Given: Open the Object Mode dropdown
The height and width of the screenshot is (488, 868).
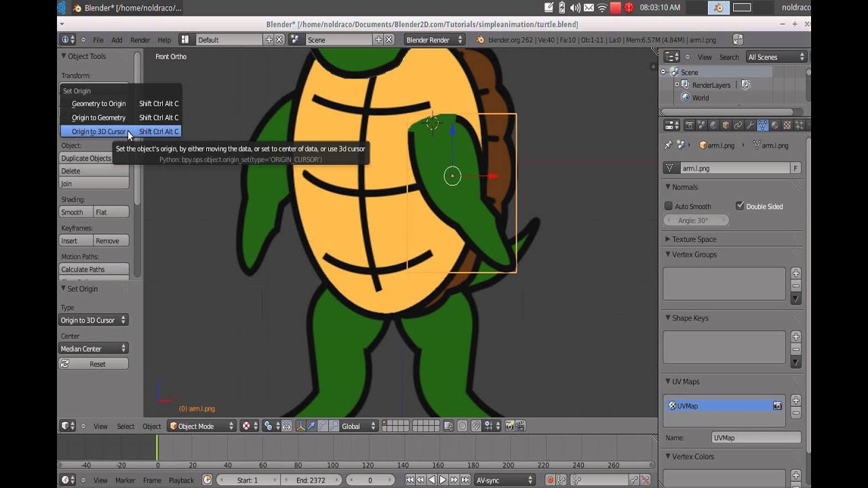Looking at the screenshot, I should 201,426.
